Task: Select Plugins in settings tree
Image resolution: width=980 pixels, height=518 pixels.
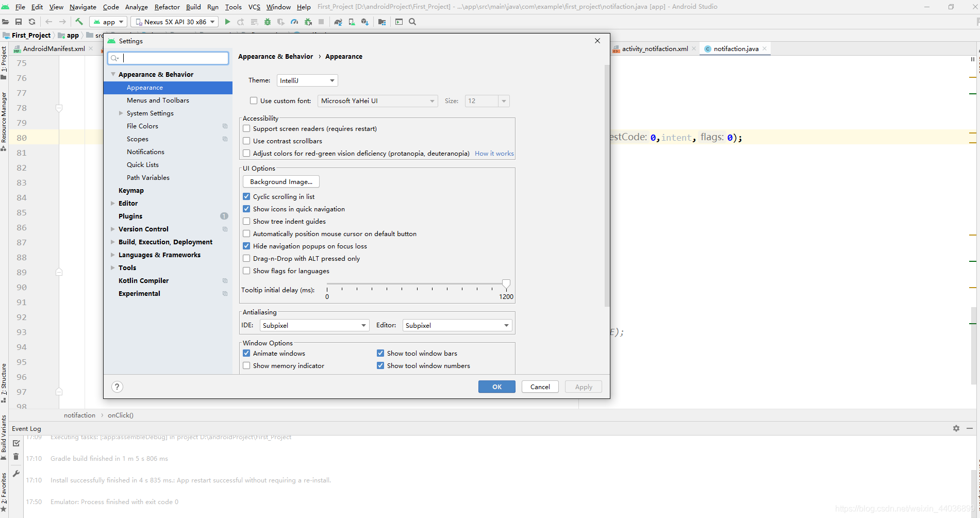Action: click(x=130, y=216)
